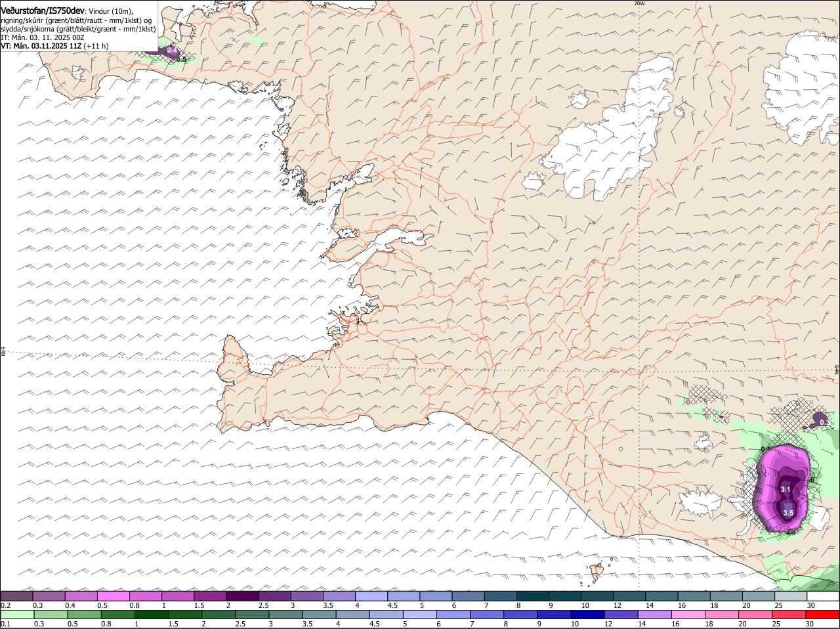Click the '0.5' value near the header box

pos(182,60)
